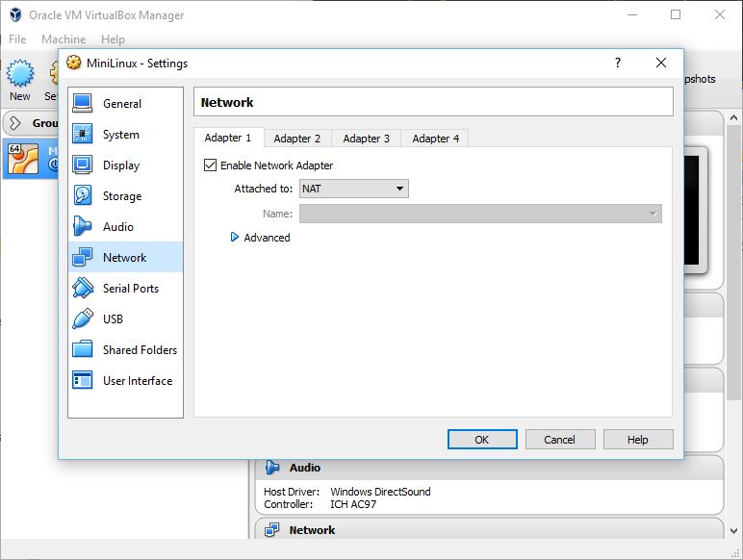Select the Audio speaker icon in sidebar
This screenshot has width=743, height=560.
[83, 226]
